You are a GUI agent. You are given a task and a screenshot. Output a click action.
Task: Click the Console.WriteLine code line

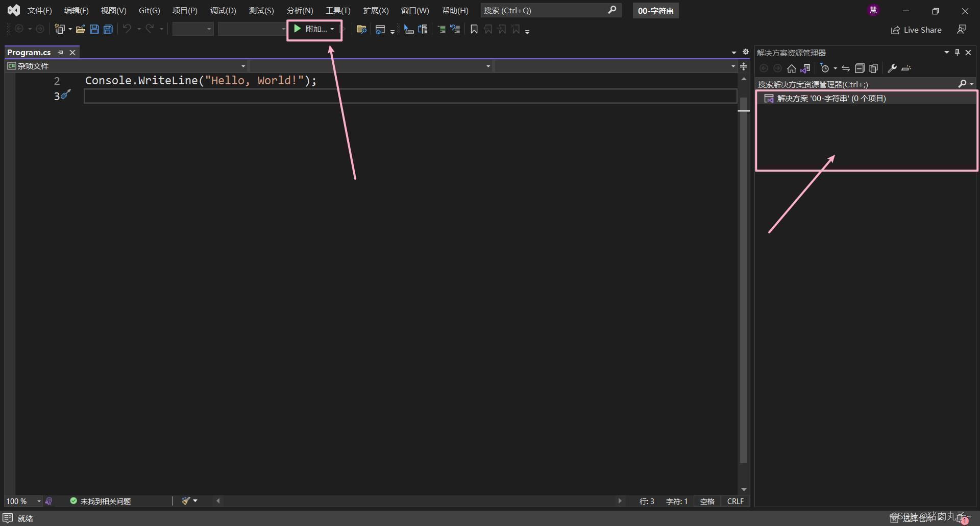click(201, 80)
